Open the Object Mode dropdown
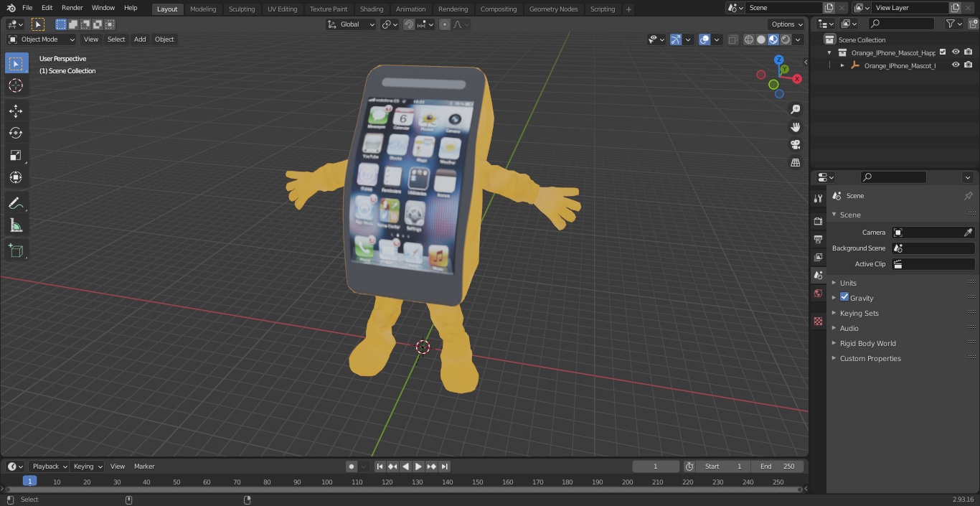 42,39
